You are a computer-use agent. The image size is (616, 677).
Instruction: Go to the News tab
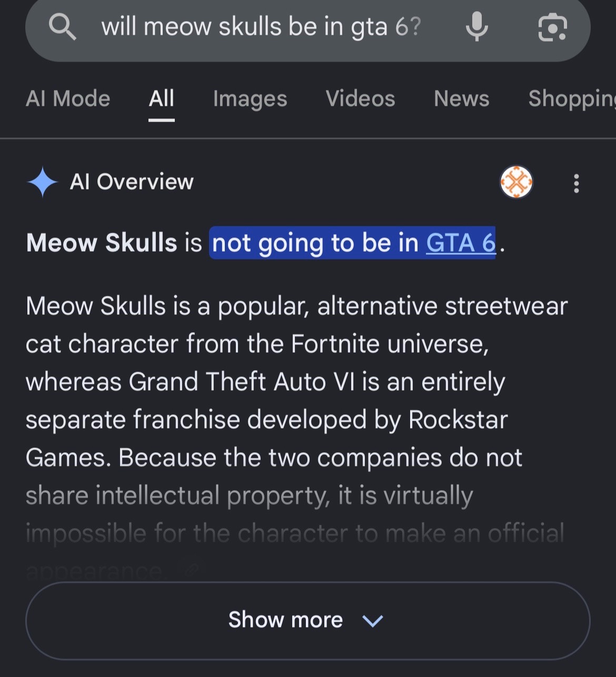click(462, 98)
